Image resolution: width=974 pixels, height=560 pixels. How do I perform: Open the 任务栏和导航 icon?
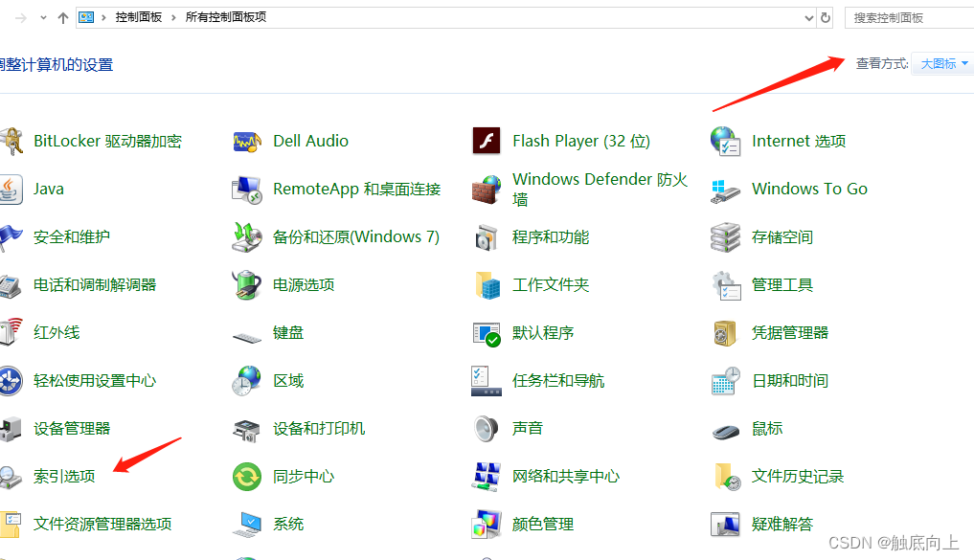pos(487,381)
